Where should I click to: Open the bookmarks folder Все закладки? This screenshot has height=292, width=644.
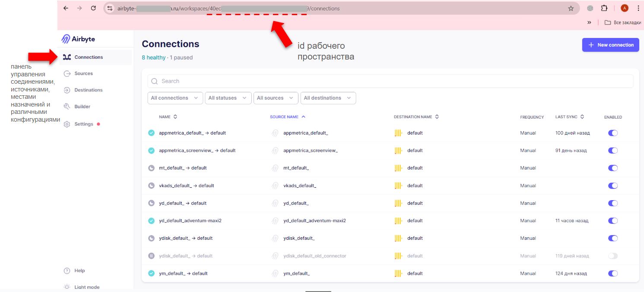click(x=622, y=22)
